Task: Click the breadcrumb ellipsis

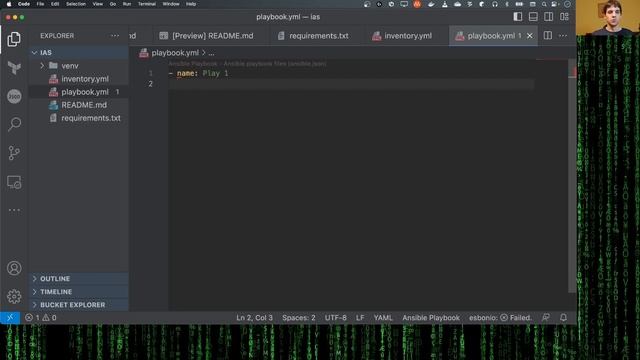Action: pos(211,53)
